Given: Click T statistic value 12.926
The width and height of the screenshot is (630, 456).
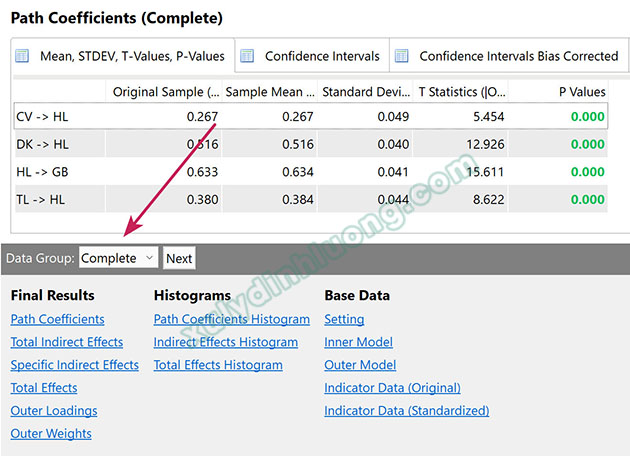Looking at the screenshot, I should (485, 144).
